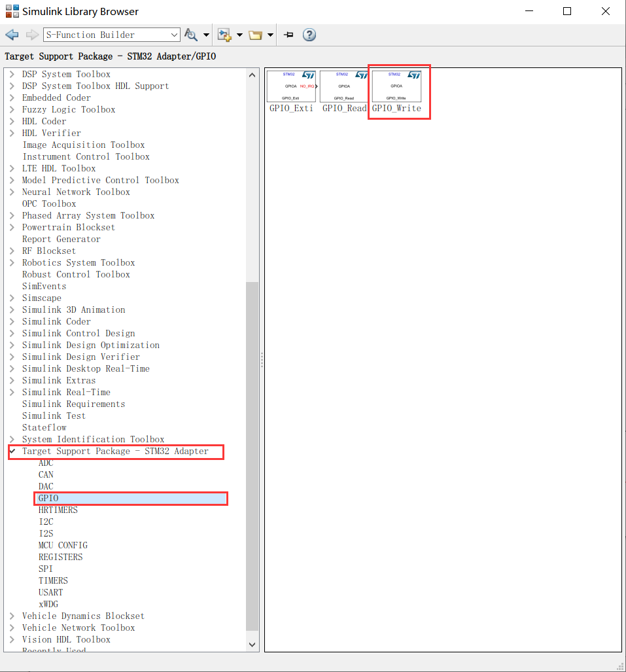Select Robust Control Toolbox
The height and width of the screenshot is (672, 626).
point(77,274)
